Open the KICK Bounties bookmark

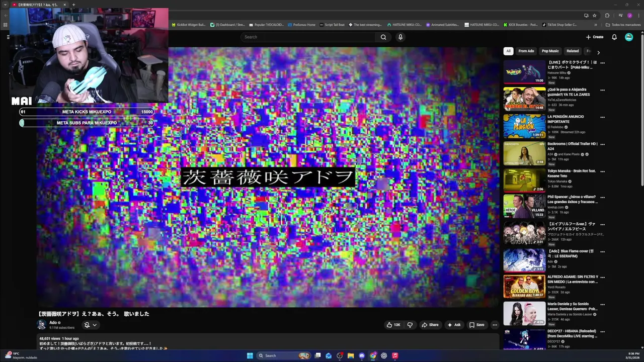[521, 25]
